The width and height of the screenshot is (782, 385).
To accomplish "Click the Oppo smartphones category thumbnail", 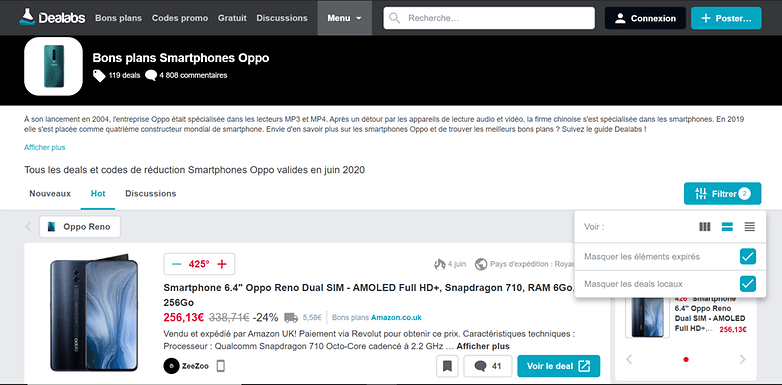I will 53,66.
